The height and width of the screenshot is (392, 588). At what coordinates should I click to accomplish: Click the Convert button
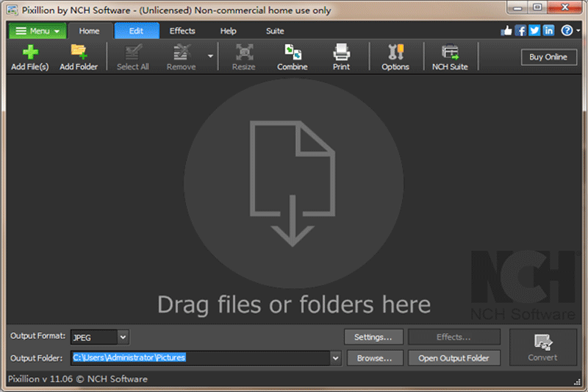542,347
